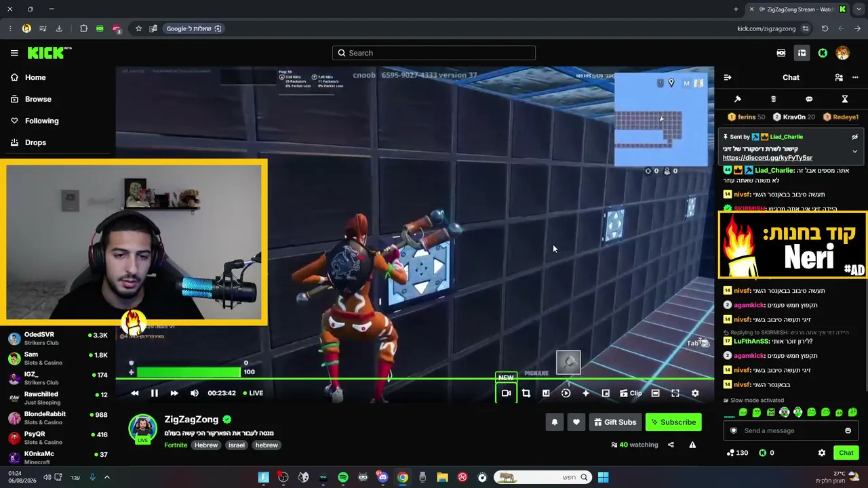Open the Fortnite category link
868x488 pixels.
(176, 445)
